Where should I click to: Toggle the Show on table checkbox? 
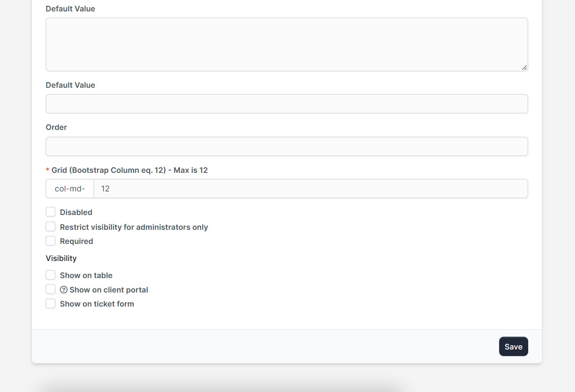tap(51, 275)
